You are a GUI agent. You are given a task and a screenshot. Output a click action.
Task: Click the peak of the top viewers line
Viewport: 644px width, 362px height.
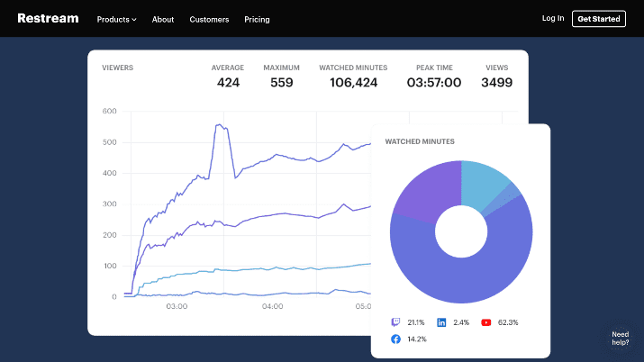tap(220, 125)
